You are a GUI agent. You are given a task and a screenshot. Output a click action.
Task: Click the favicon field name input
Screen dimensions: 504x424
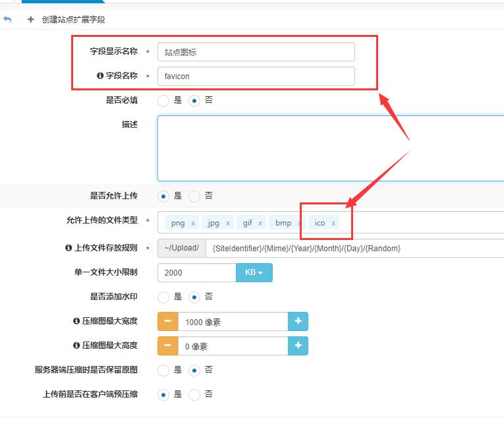[256, 76]
